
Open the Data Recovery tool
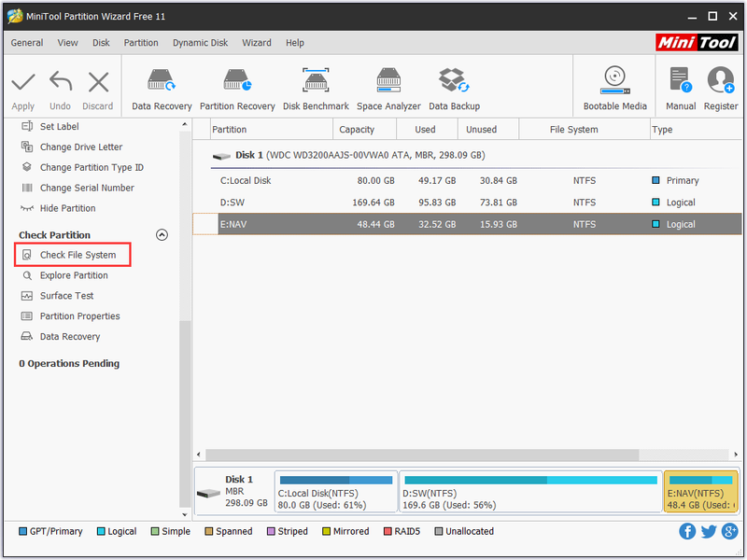pos(162,90)
